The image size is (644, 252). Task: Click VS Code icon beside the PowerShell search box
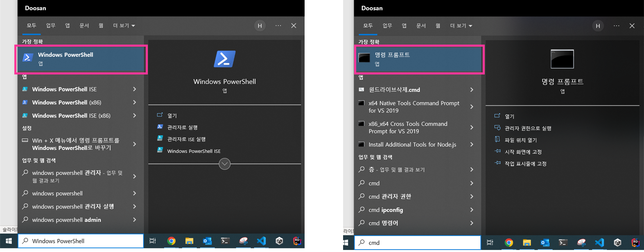261,241
